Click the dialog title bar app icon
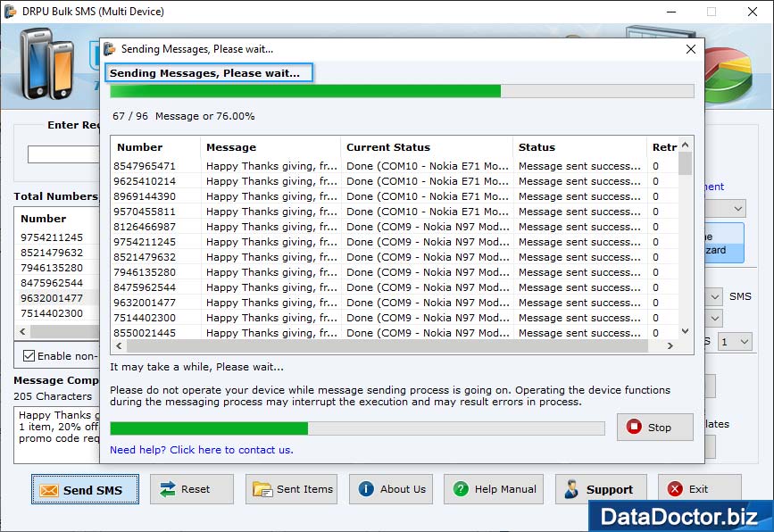The width and height of the screenshot is (774, 532). (109, 49)
